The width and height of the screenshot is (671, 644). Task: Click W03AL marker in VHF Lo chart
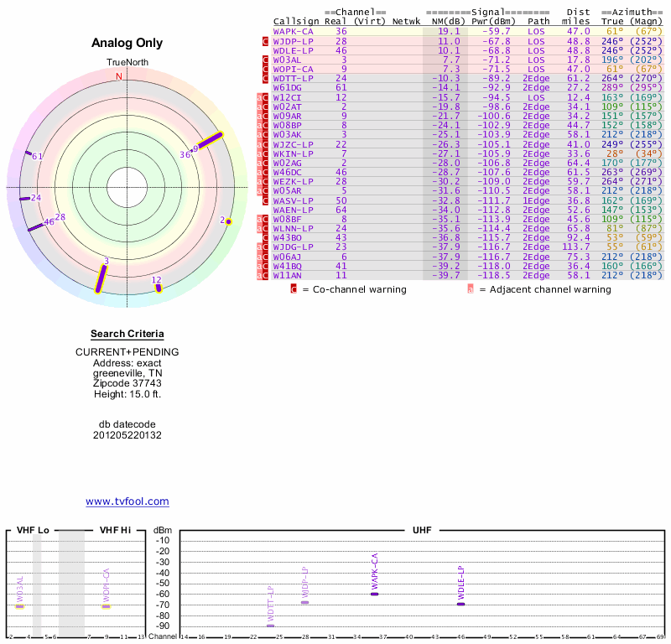(20, 605)
